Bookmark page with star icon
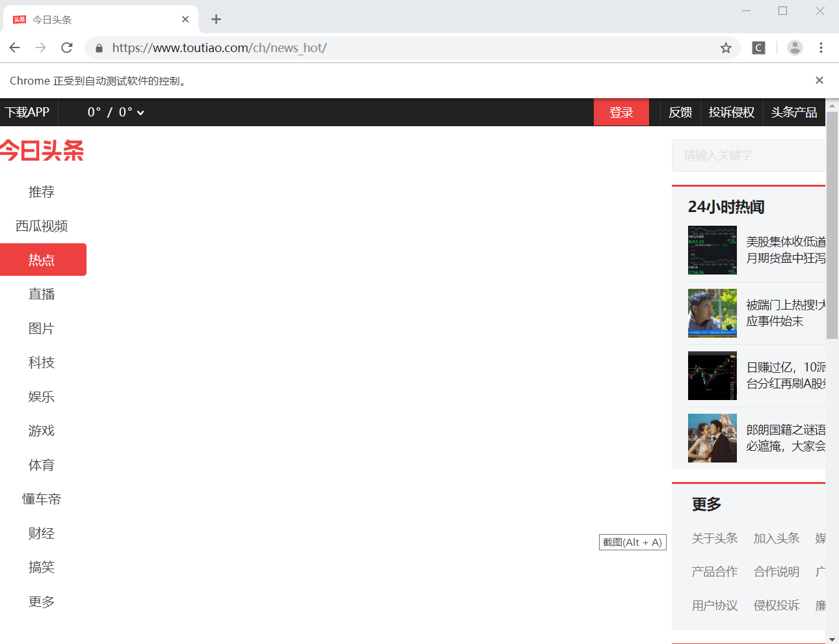Image resolution: width=839 pixels, height=644 pixels. pyautogui.click(x=726, y=47)
